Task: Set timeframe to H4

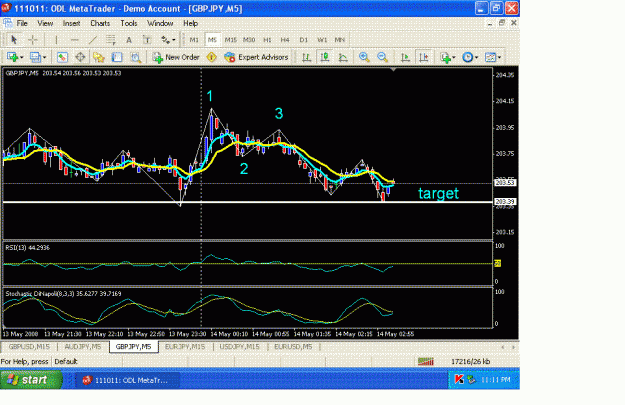Action: (285, 40)
